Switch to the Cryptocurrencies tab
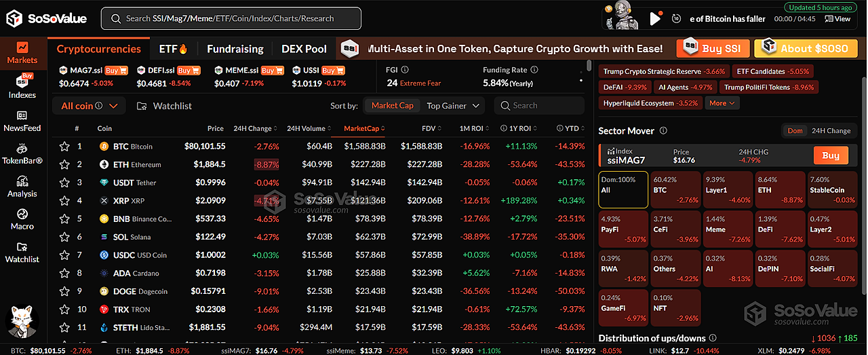868x355 pixels. (x=99, y=49)
